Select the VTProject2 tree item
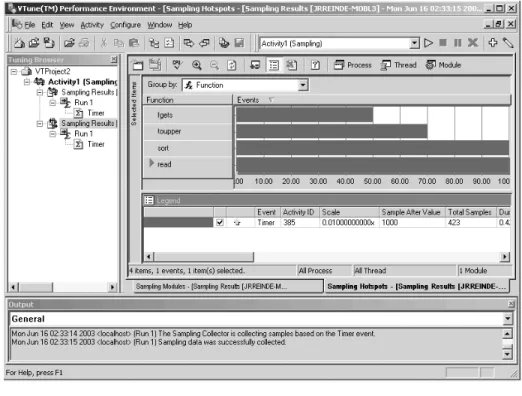Viewport: 522px width, 396px height. pos(53,71)
